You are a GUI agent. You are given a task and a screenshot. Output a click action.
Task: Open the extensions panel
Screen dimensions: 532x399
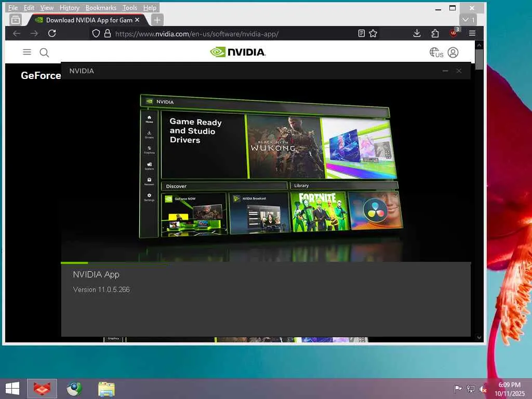[x=435, y=33]
